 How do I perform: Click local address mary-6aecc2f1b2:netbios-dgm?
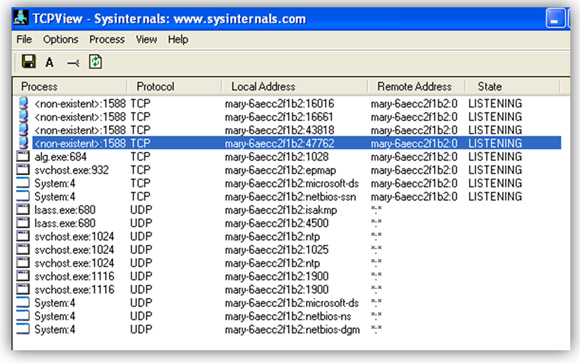coord(292,330)
